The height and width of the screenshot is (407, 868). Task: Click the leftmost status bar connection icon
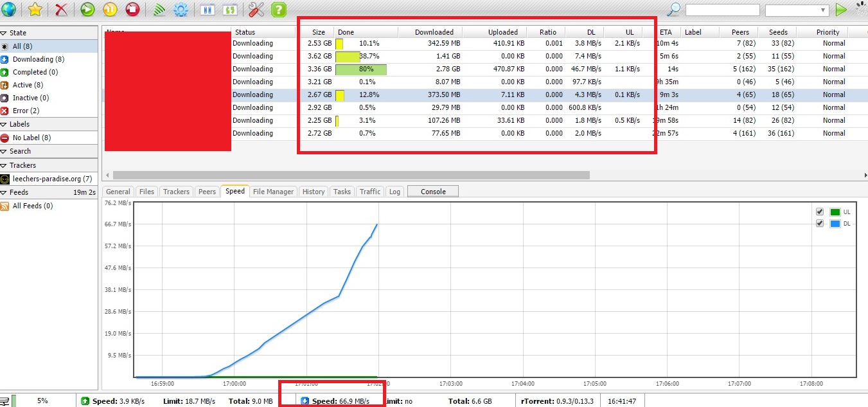4,401
